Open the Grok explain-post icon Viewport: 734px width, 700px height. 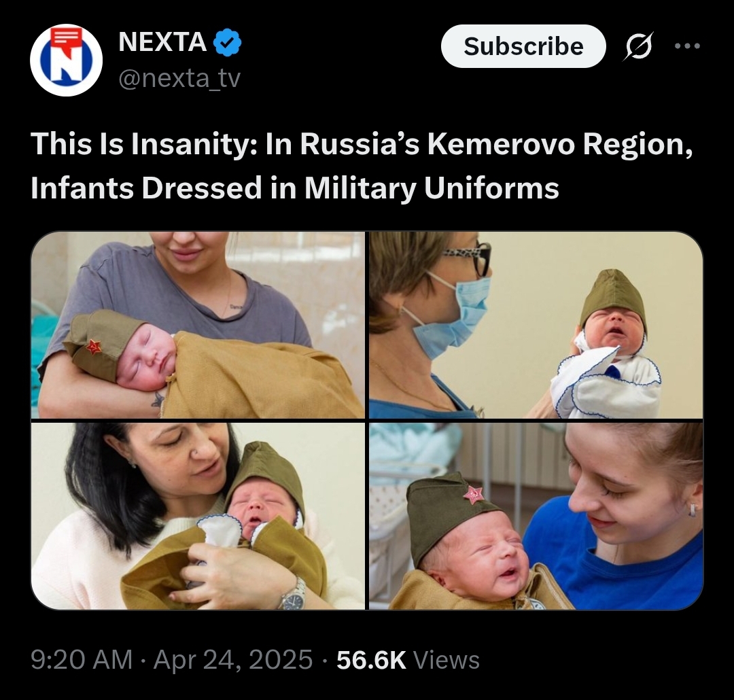[x=637, y=46]
